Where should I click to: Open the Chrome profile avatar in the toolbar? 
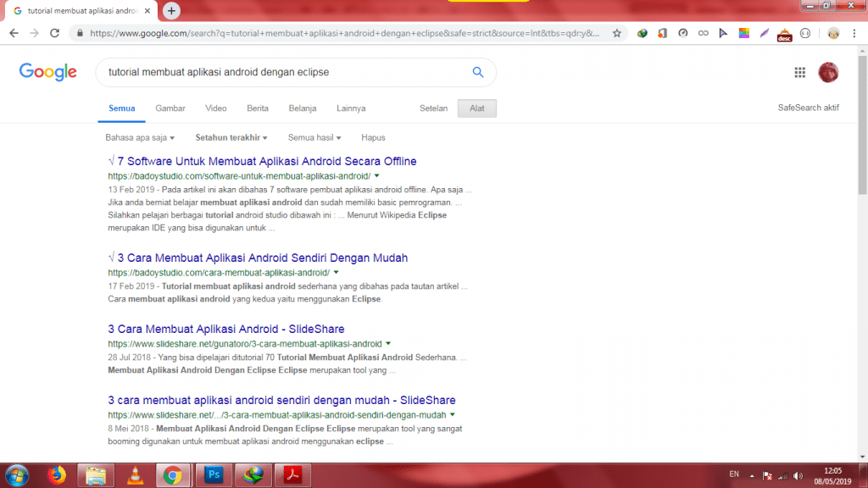click(833, 33)
